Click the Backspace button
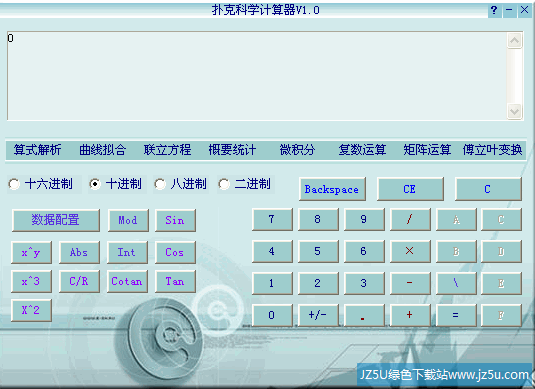The image size is (535, 389). (332, 189)
